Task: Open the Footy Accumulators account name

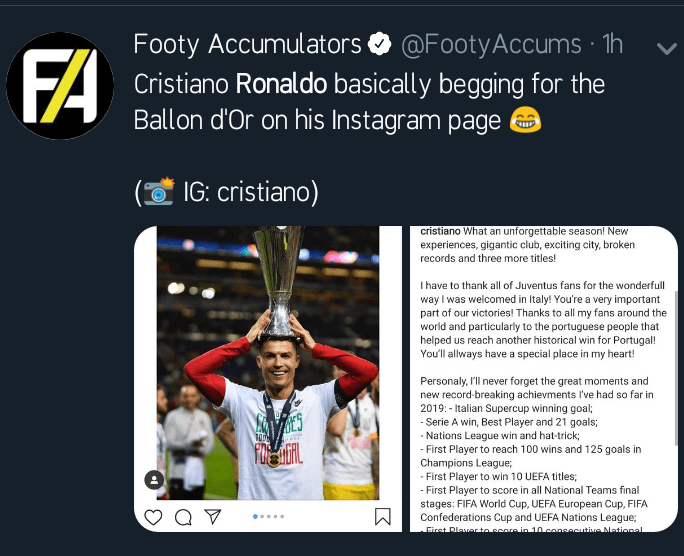Action: pyautogui.click(x=247, y=45)
